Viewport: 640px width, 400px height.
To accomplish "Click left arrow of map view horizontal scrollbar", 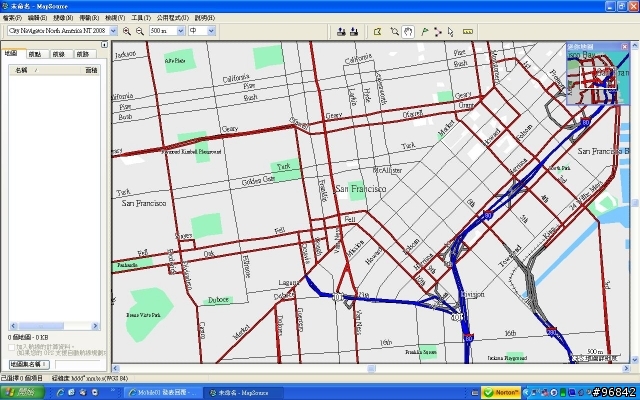I will (116, 368).
